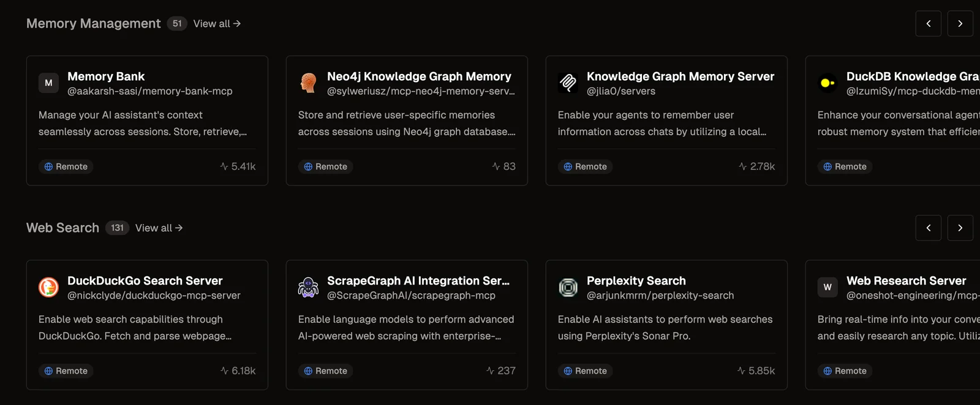This screenshot has height=405, width=980.
Task: Open the Perplexity Search card title
Action: coord(636,281)
